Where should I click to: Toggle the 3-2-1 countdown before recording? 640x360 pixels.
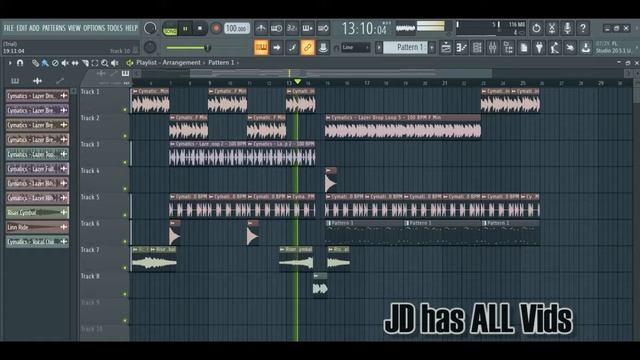[292, 29]
